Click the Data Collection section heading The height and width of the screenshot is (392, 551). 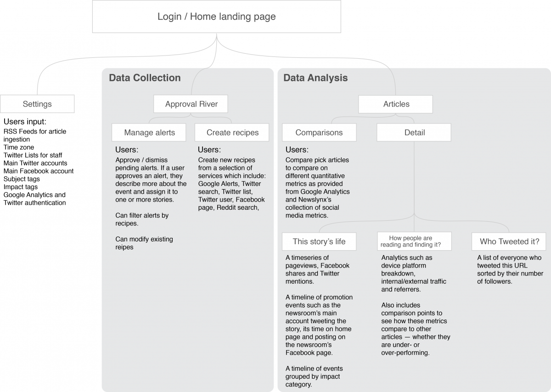pyautogui.click(x=145, y=78)
